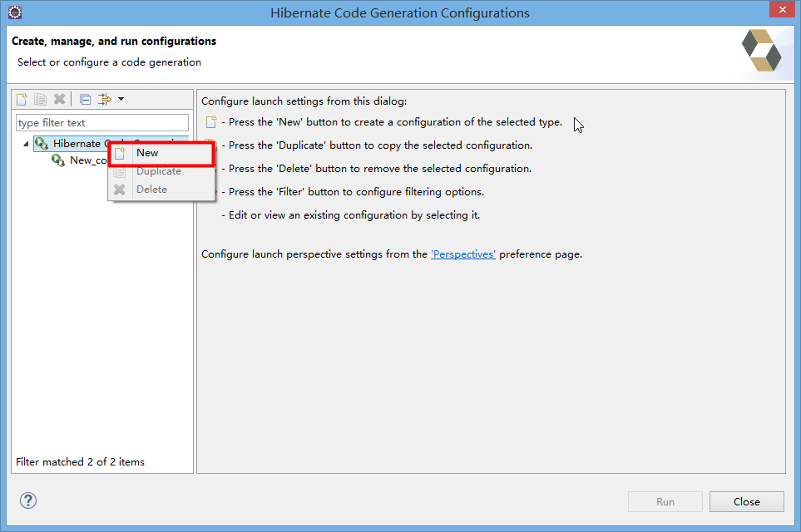Click the Duplicate launch configuration toolbar icon
Viewport: 801px width, 532px height.
[x=40, y=98]
